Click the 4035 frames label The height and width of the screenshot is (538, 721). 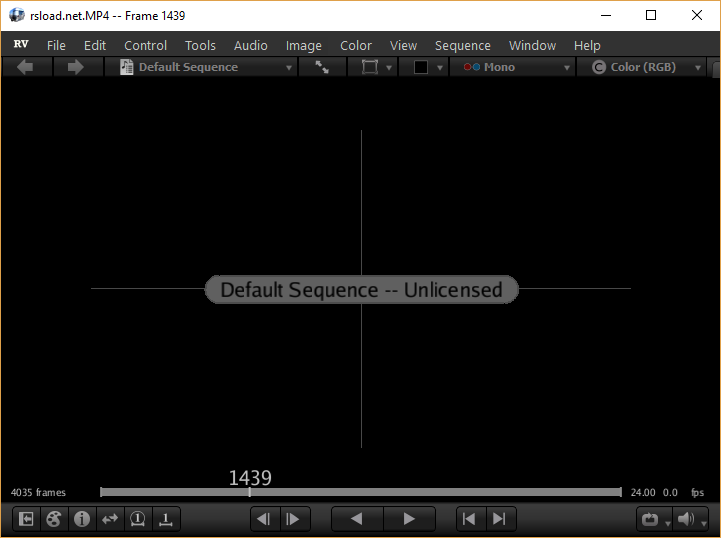[38, 492]
